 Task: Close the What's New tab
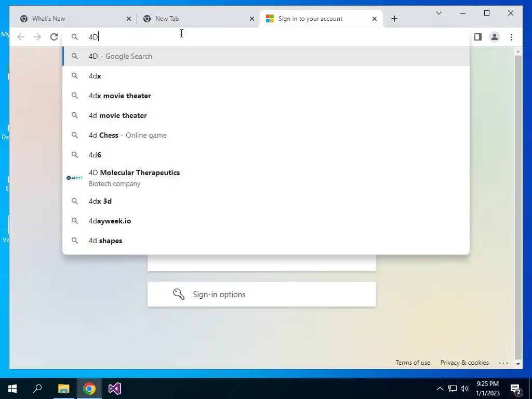coord(129,19)
